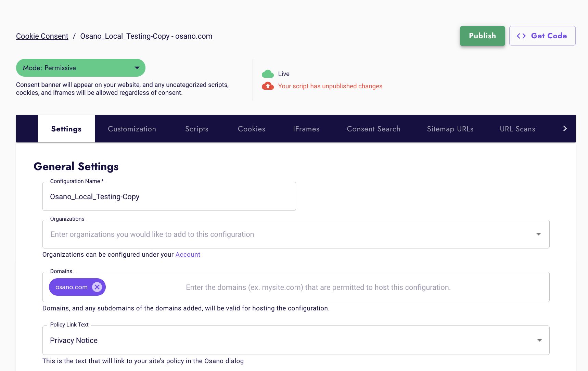Click the green Live cloud icon
588x371 pixels.
(x=268, y=74)
